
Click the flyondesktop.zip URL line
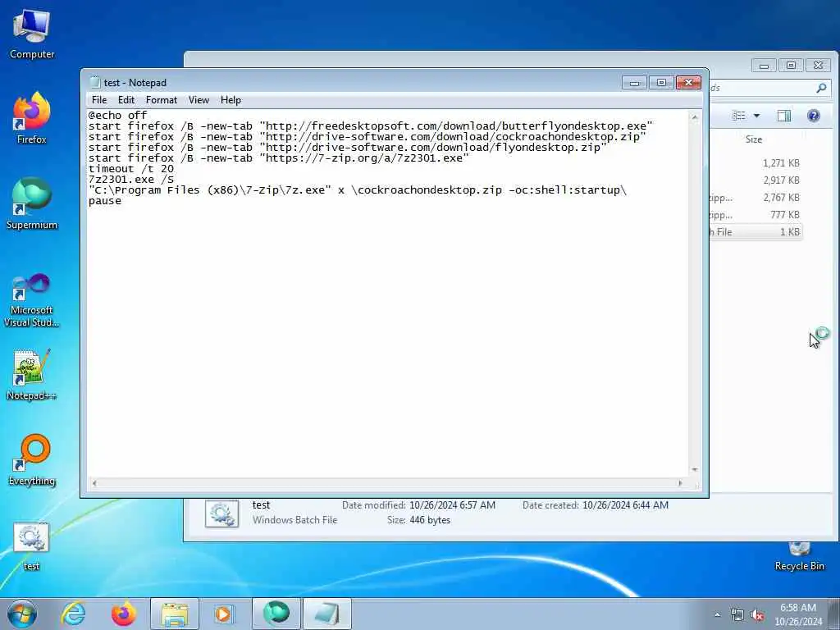347,148
